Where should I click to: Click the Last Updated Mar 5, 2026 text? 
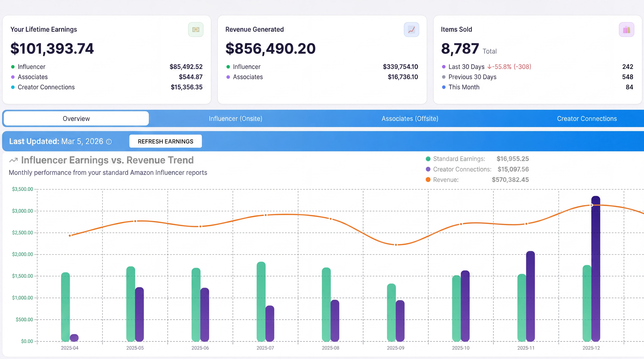coord(56,141)
